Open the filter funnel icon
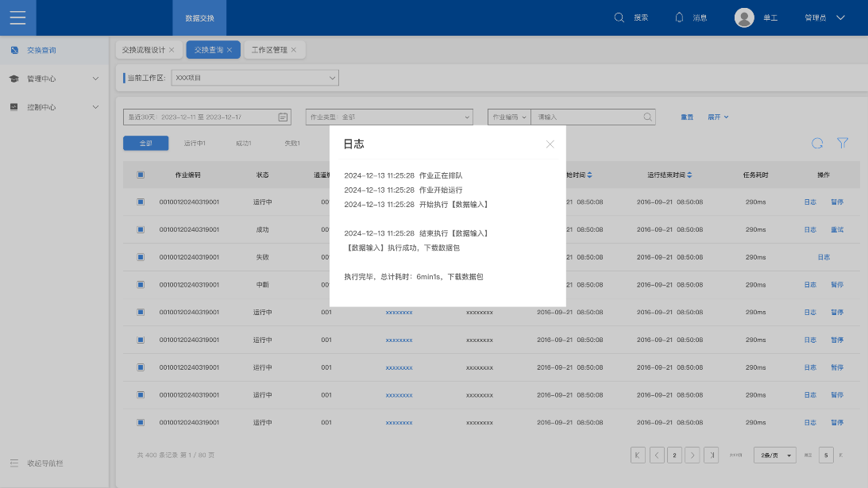 click(843, 144)
